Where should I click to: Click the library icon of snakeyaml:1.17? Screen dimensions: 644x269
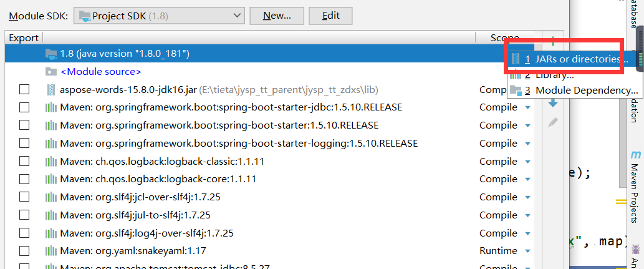point(51,251)
